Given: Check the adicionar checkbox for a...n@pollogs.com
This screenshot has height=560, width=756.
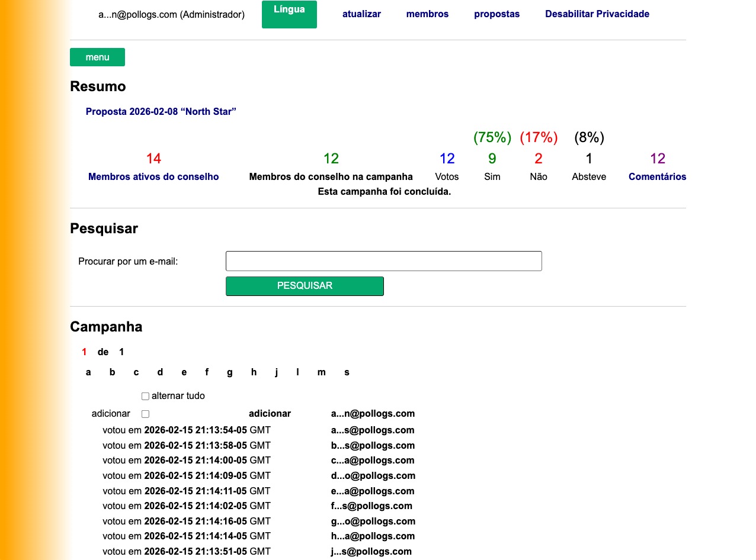Looking at the screenshot, I should 145,414.
